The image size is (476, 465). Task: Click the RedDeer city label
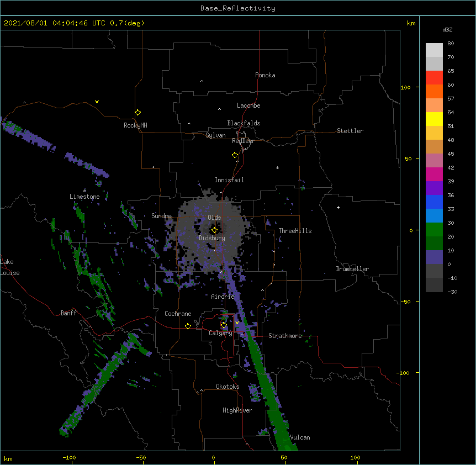point(243,141)
